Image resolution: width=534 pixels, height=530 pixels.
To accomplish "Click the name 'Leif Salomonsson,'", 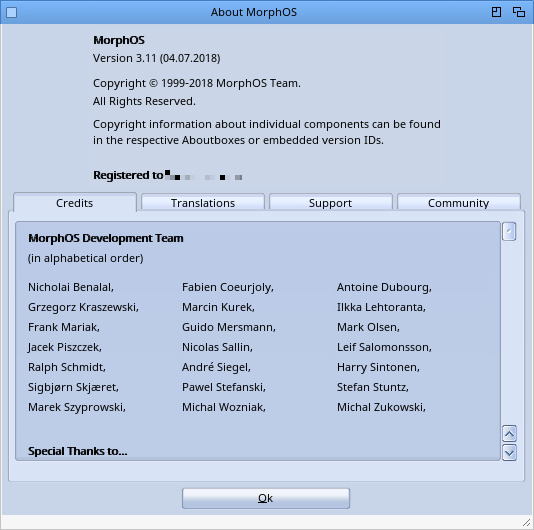I will [x=384, y=347].
